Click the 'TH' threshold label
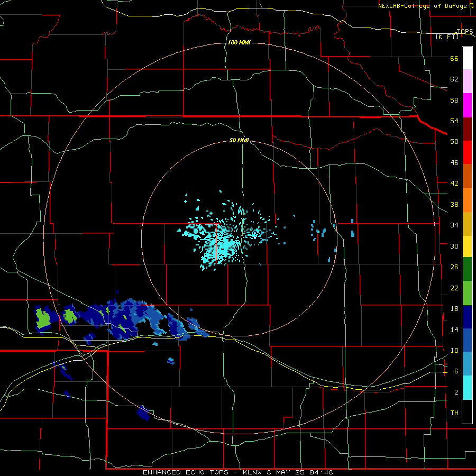This screenshot has height=476, width=476. 454,413
